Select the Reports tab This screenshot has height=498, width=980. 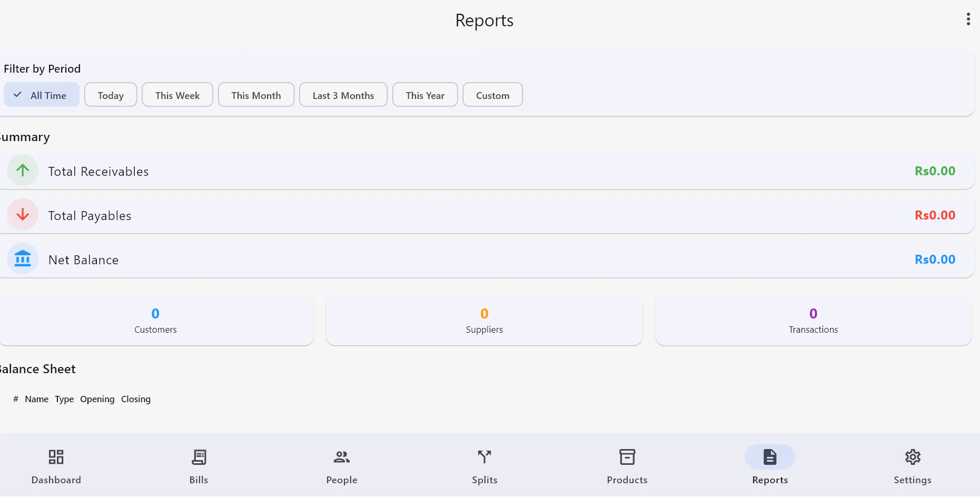[770, 466]
